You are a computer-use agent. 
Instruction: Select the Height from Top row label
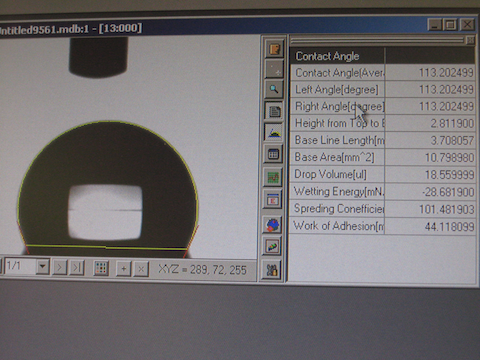(x=339, y=123)
